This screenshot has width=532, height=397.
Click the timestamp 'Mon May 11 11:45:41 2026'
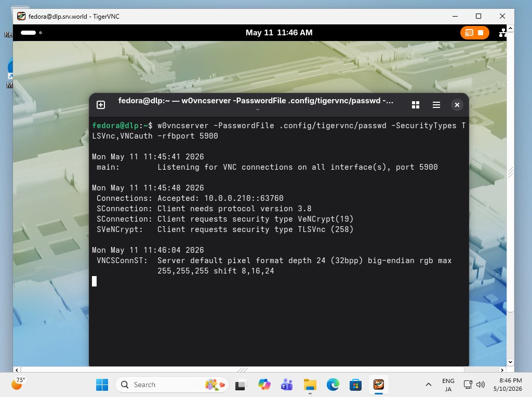pyautogui.click(x=148, y=157)
